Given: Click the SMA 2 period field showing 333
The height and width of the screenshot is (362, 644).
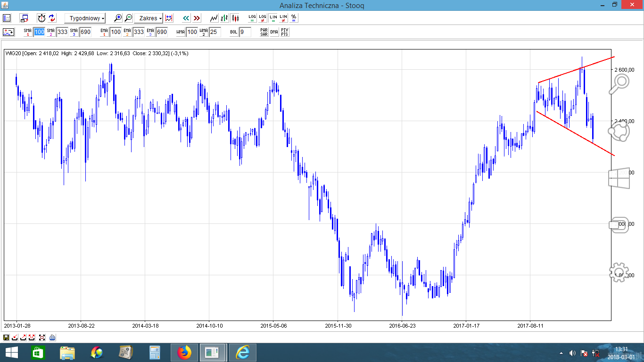Looking at the screenshot, I should [62, 32].
